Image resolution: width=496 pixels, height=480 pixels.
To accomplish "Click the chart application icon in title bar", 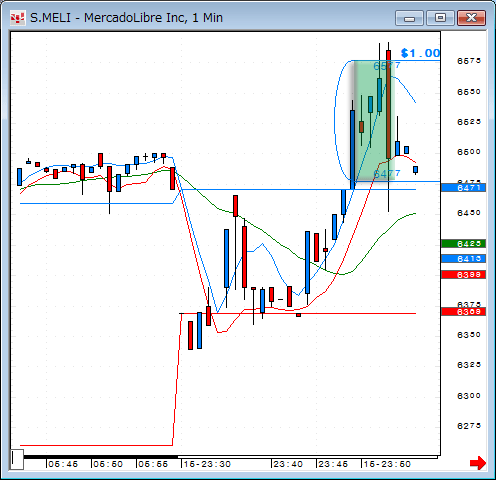I will (17, 18).
